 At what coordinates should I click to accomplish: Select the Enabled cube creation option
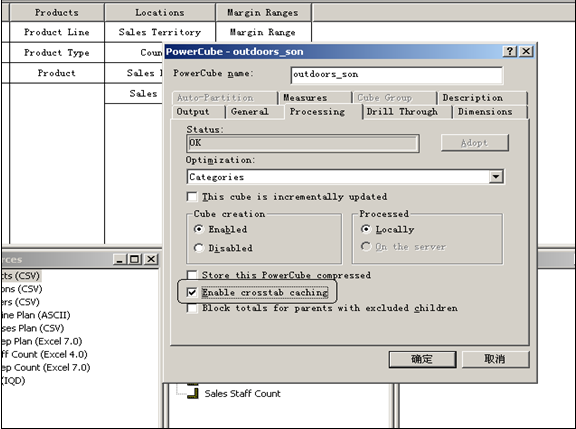(199, 229)
